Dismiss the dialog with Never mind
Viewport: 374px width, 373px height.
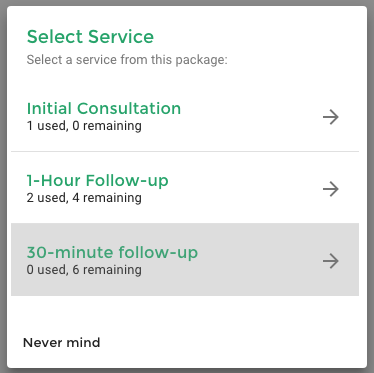coord(61,343)
